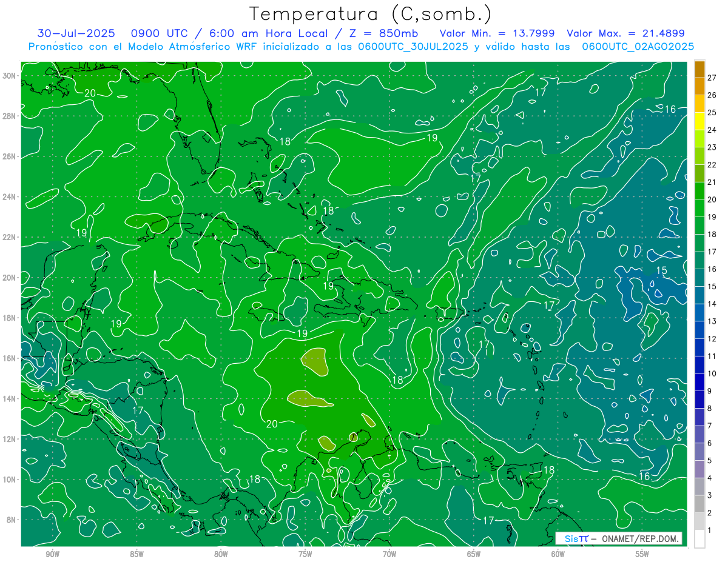The width and height of the screenshot is (728, 562).
Task: Click the '20N' latitude axis label
Action: coord(9,278)
